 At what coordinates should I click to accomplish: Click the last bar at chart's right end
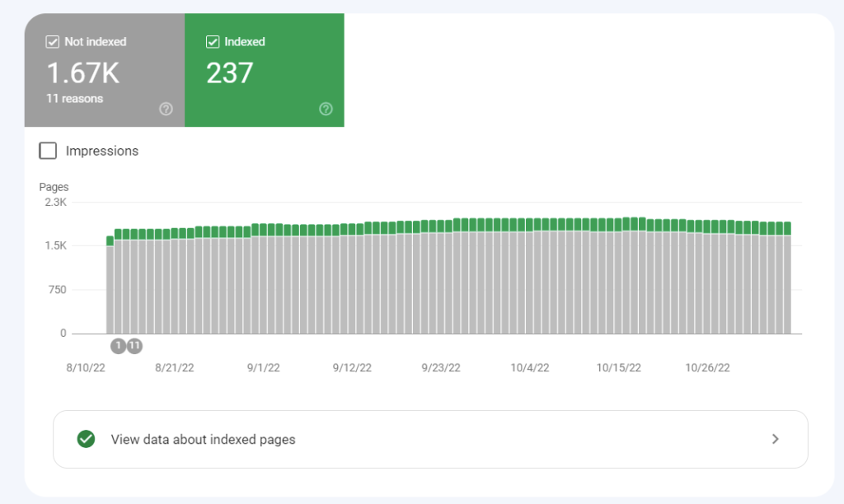tap(787, 280)
